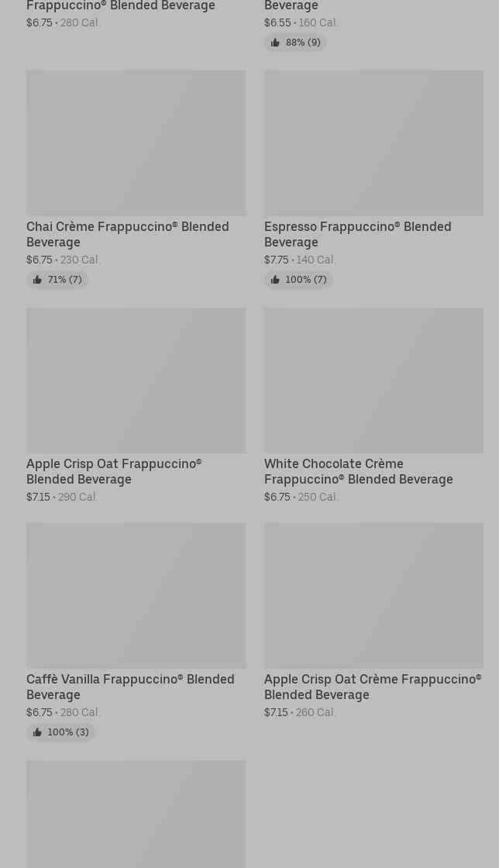Viewport: 499px width, 868px height.
Task: Open the bottom partially visible product image
Action: click(136, 814)
